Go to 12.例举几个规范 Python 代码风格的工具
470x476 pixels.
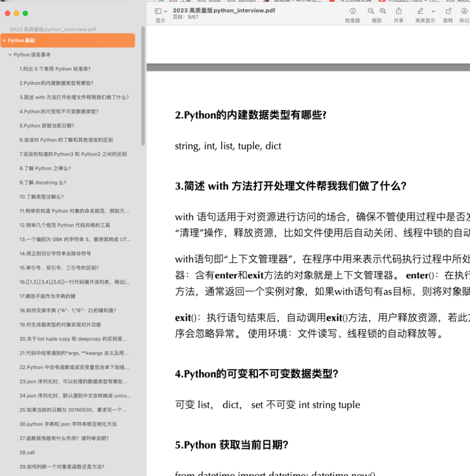(x=65, y=225)
